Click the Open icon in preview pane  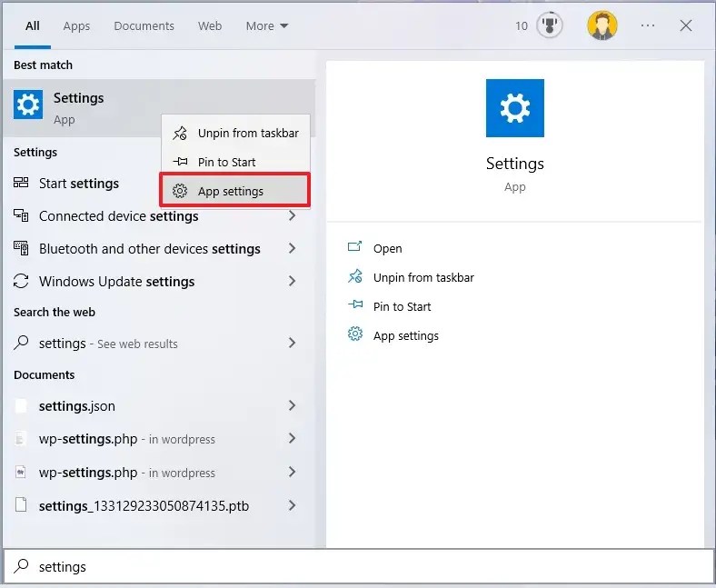pos(354,247)
